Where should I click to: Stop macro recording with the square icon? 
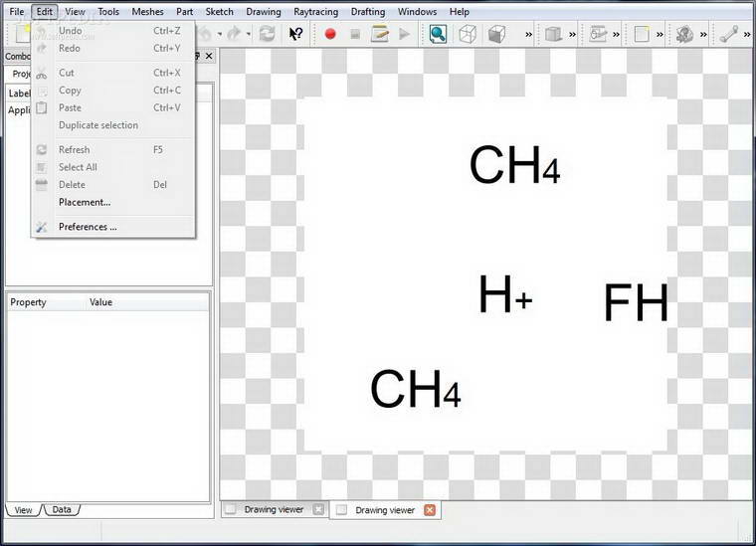click(x=355, y=34)
